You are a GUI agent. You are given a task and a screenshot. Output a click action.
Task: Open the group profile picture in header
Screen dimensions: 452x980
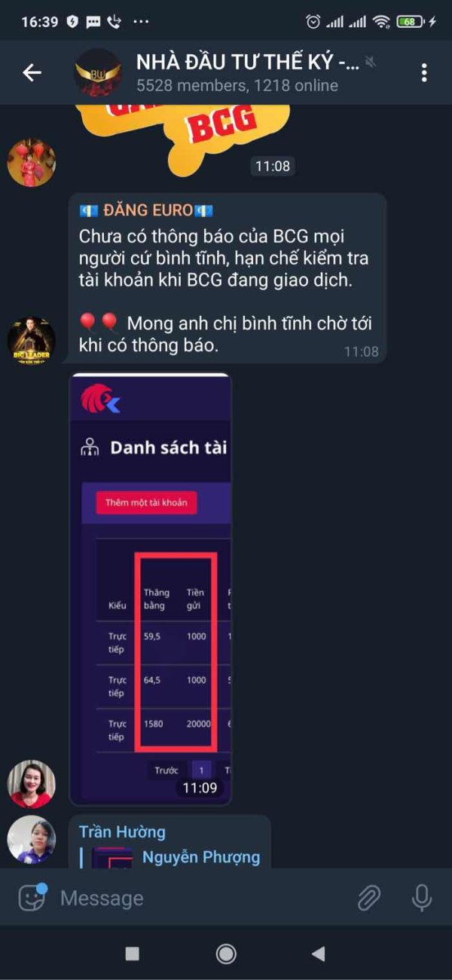click(98, 73)
